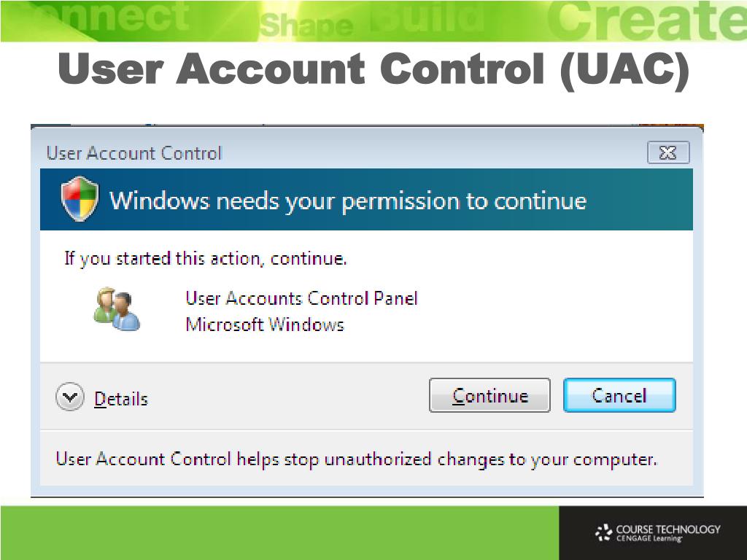Click the word 'Shape' in the top banner
The width and height of the screenshot is (747, 560).
(307, 26)
